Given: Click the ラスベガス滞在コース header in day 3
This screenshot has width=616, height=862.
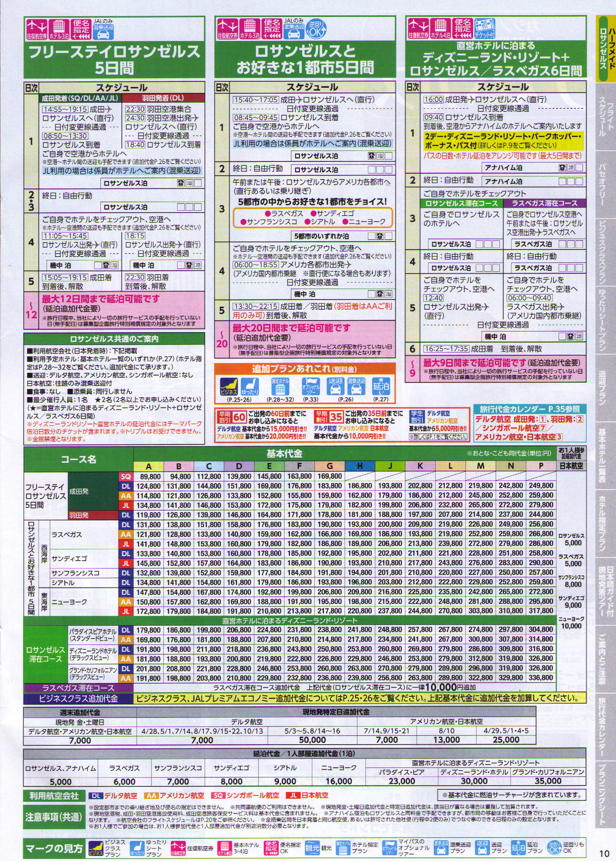Looking at the screenshot, I should [544, 203].
